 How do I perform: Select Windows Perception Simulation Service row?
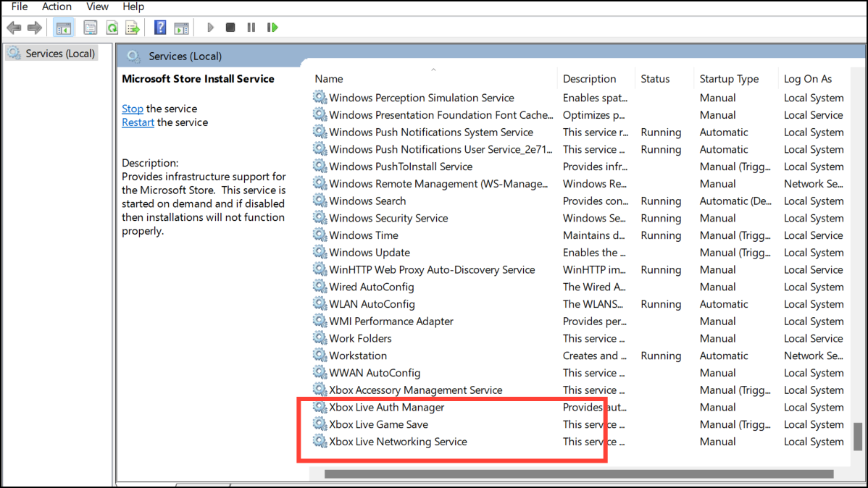point(578,97)
